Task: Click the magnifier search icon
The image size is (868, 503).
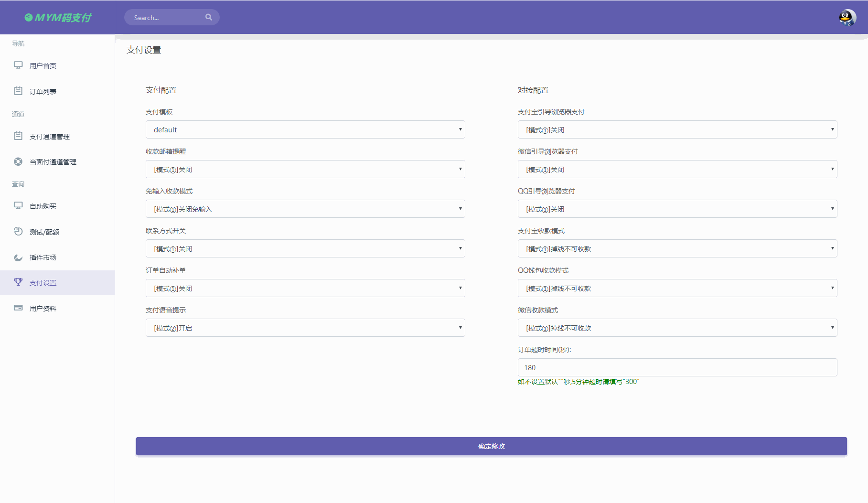Action: click(x=209, y=17)
